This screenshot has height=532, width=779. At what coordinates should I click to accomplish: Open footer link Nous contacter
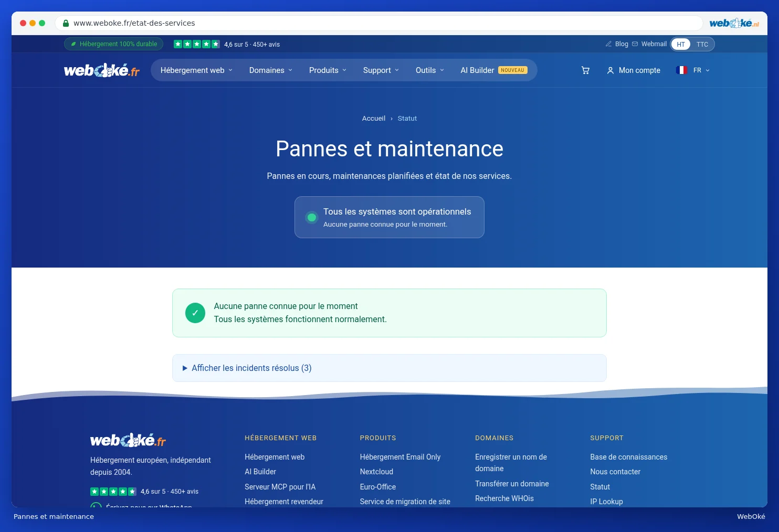615,472
